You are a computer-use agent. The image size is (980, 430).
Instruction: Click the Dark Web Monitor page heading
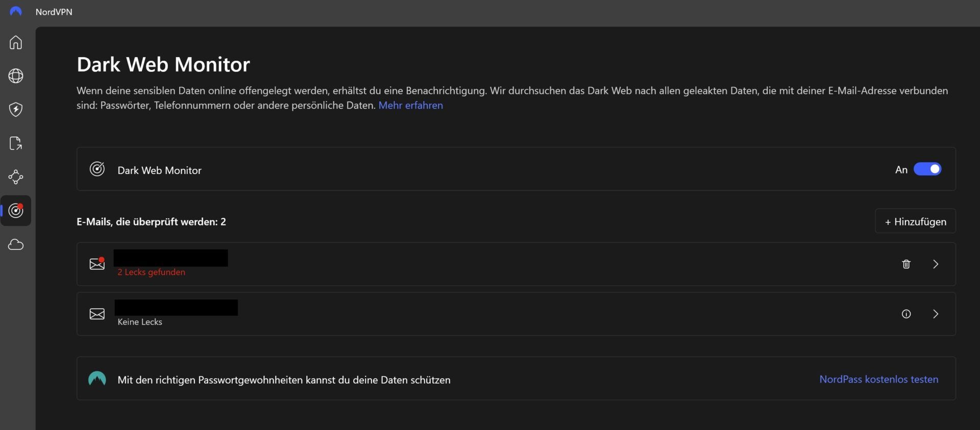click(163, 64)
